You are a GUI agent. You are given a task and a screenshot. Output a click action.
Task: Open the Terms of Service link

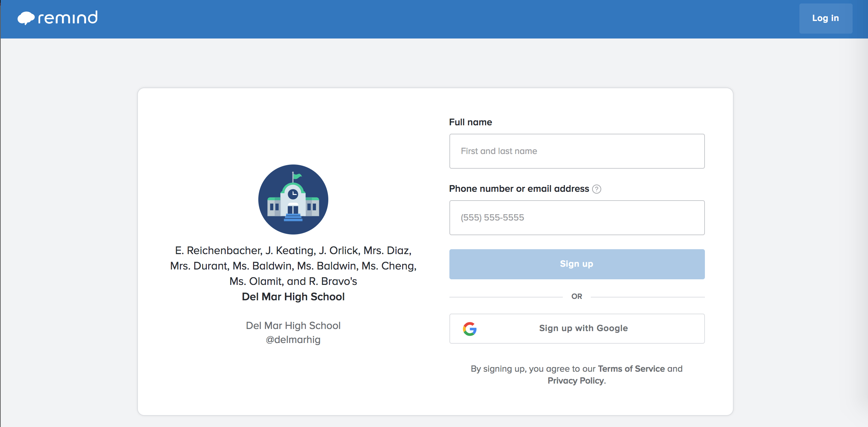click(x=631, y=369)
